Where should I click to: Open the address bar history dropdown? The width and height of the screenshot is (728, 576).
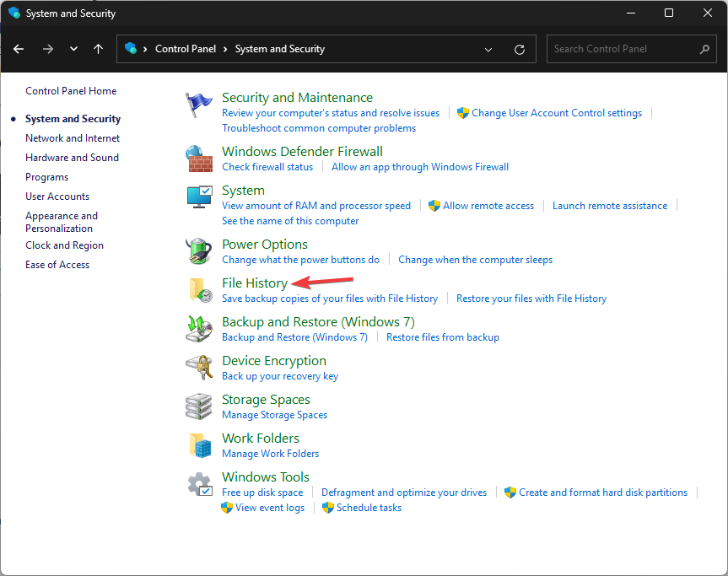[488, 49]
